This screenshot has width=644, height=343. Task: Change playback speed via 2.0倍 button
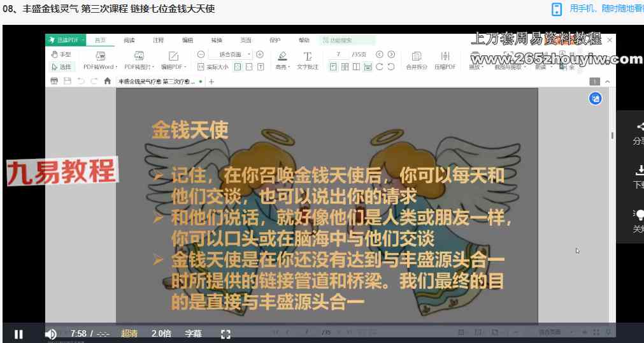(161, 333)
